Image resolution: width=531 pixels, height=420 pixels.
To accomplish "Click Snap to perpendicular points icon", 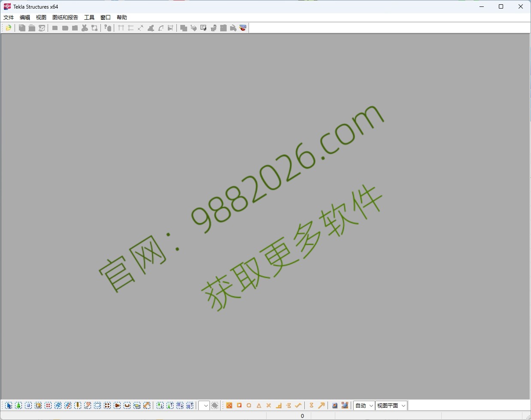I will click(x=279, y=405).
